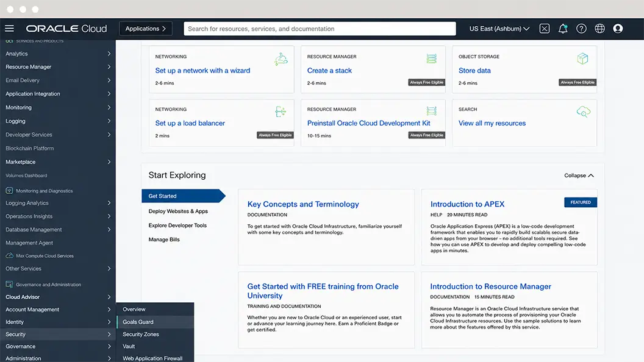This screenshot has height=362, width=644.
Task: Click the FEATURED badge on APEX card
Action: point(581,202)
